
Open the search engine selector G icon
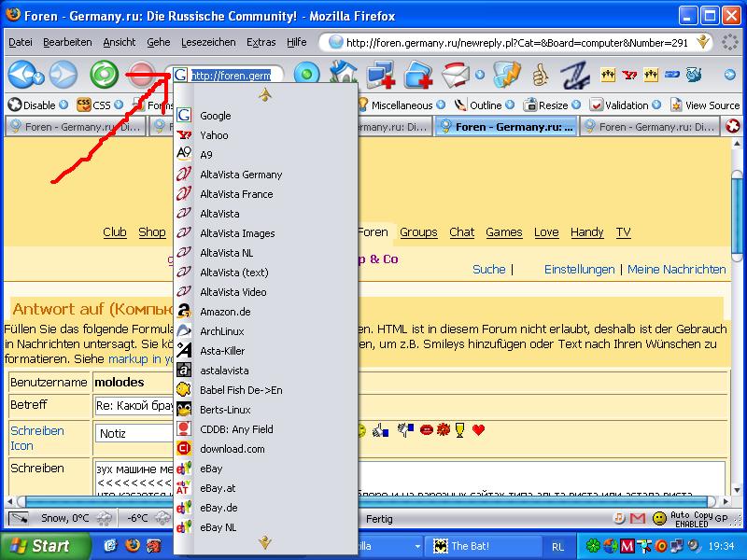(180, 75)
